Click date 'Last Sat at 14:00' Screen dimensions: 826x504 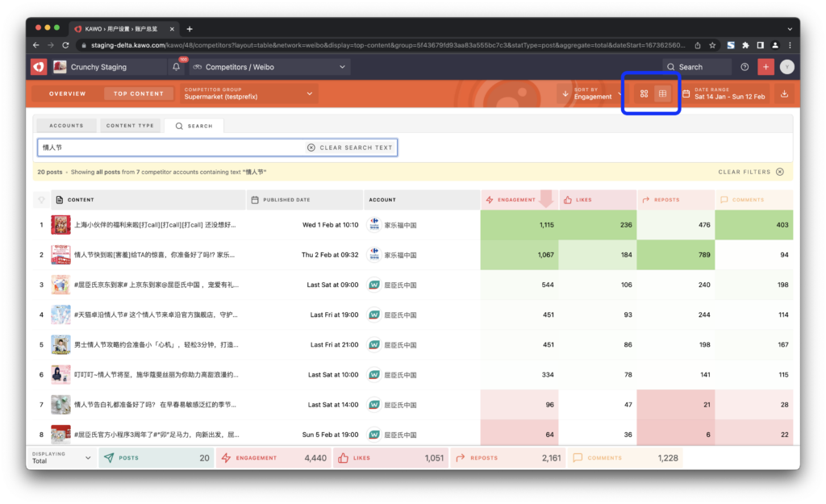pyautogui.click(x=333, y=405)
